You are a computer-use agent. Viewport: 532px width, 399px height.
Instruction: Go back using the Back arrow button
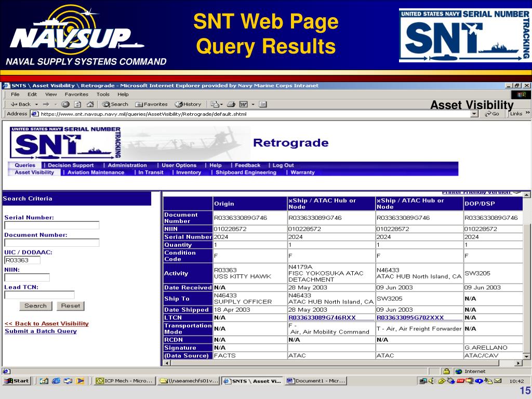21,104
